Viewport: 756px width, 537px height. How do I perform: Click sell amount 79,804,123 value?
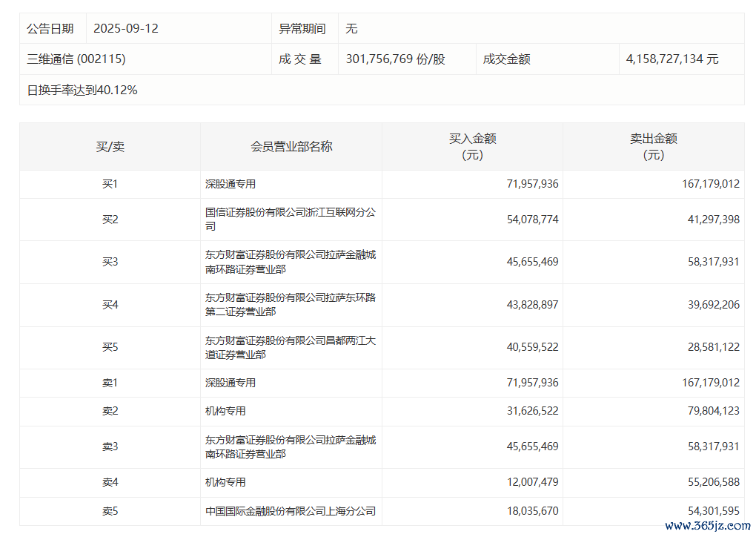click(x=709, y=411)
